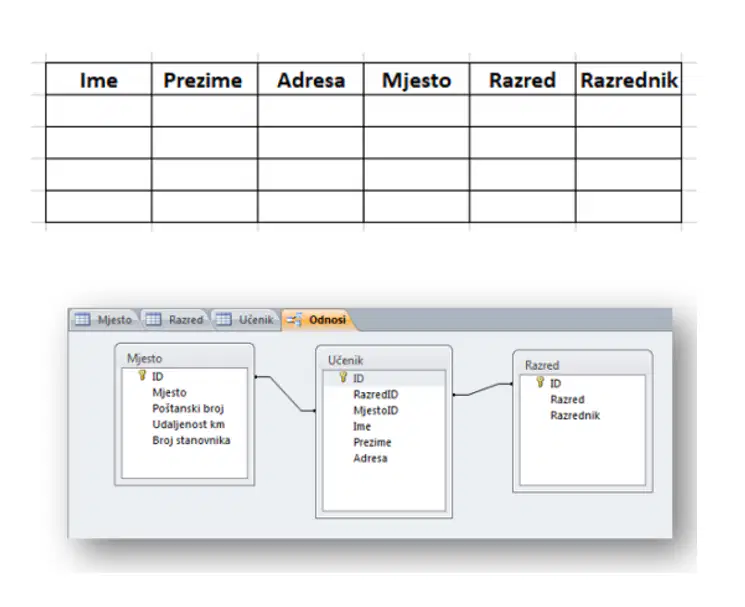This screenshot has height=607, width=745.
Task: Open the Učenik table tab
Action: point(245,320)
